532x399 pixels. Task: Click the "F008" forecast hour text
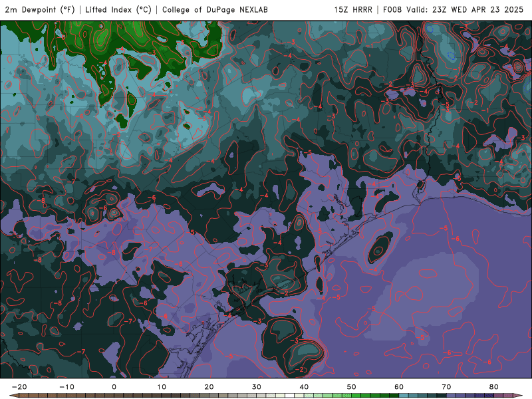[392, 9]
